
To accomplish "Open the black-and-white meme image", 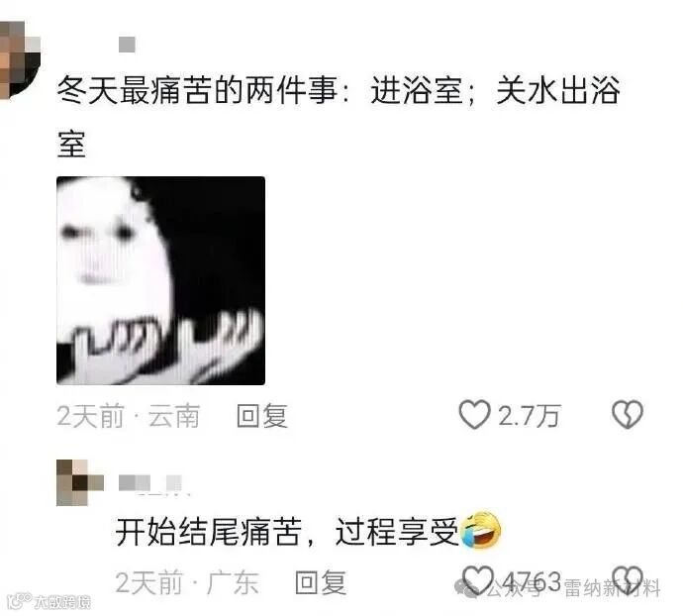I will [160, 280].
